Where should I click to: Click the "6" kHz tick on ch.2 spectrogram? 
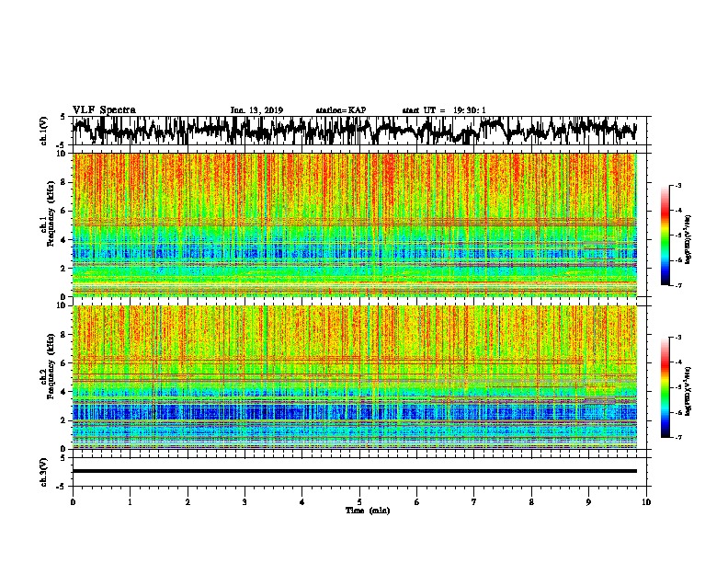pyautogui.click(x=64, y=363)
